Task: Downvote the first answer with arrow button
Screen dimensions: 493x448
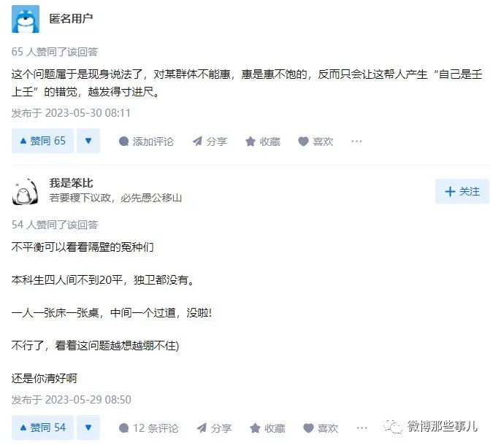Action: (88, 141)
